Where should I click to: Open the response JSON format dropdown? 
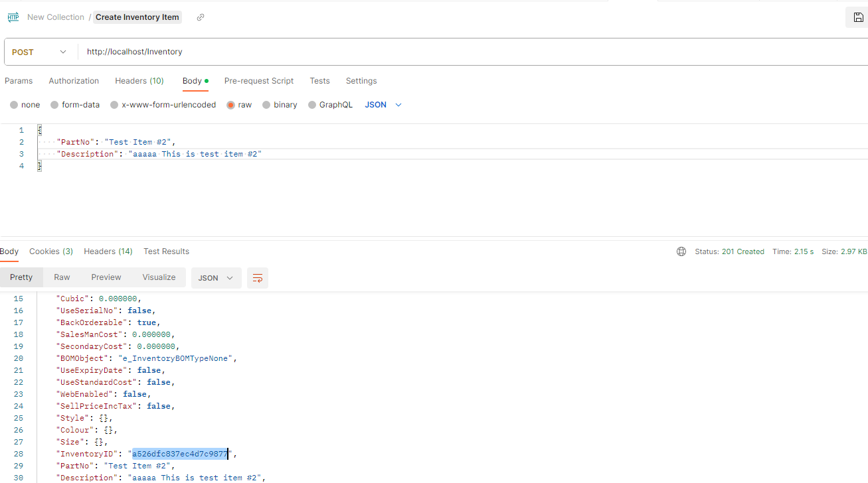point(215,278)
